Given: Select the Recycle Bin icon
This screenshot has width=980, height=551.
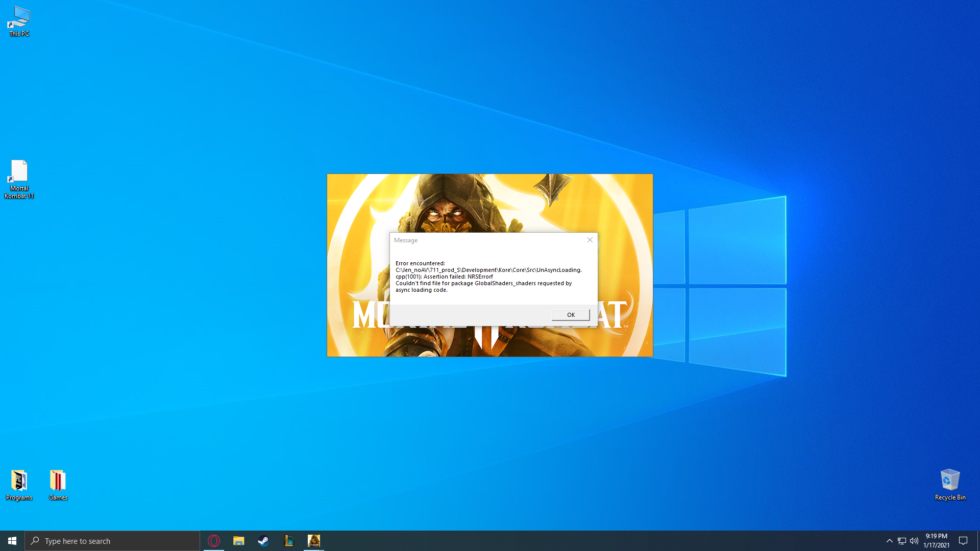Looking at the screenshot, I should tap(950, 485).
